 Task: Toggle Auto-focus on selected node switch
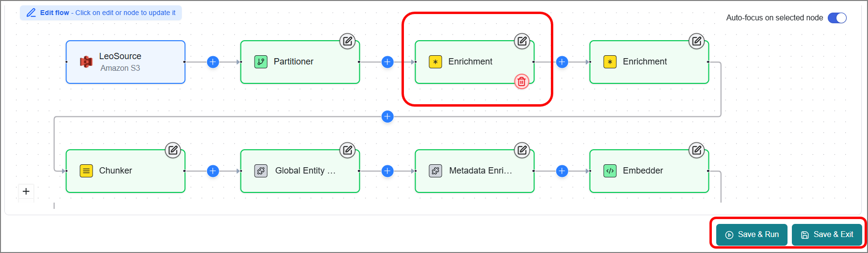pos(837,18)
